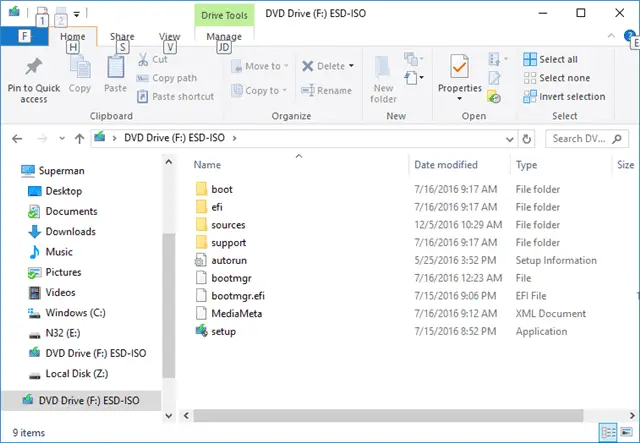Click the Drive Tools contextual tab
640x443 pixels.
pos(224,16)
